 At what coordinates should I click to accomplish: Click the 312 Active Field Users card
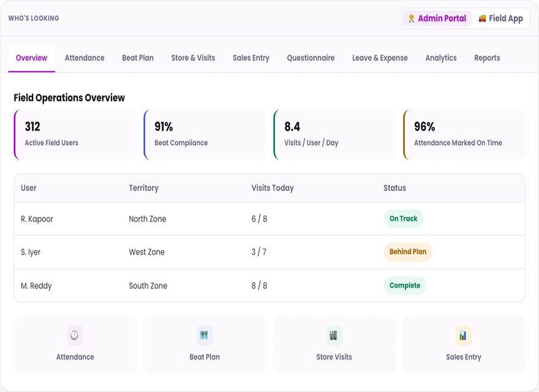point(75,135)
